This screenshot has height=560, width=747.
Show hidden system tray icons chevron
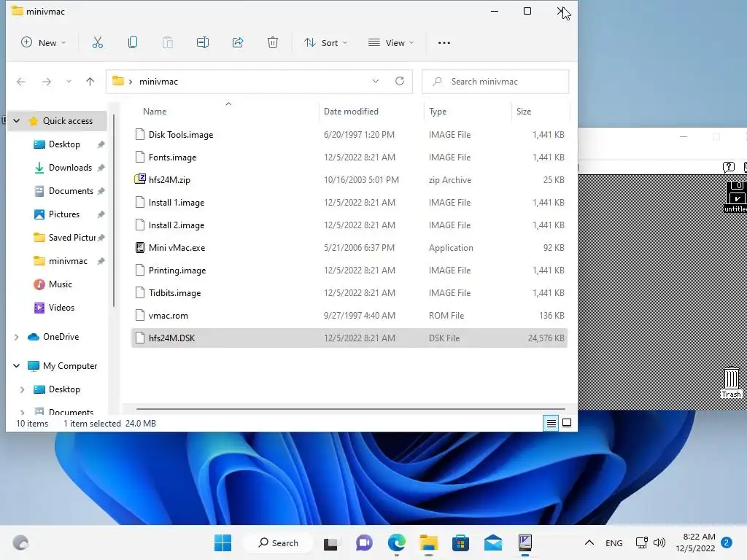point(589,542)
